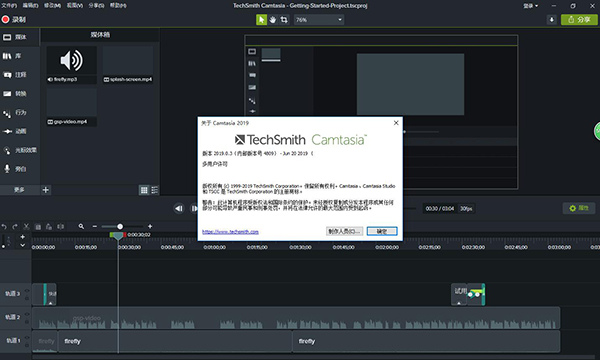Split clip with the timeline split icon
The image size is (600, 360).
point(60,226)
